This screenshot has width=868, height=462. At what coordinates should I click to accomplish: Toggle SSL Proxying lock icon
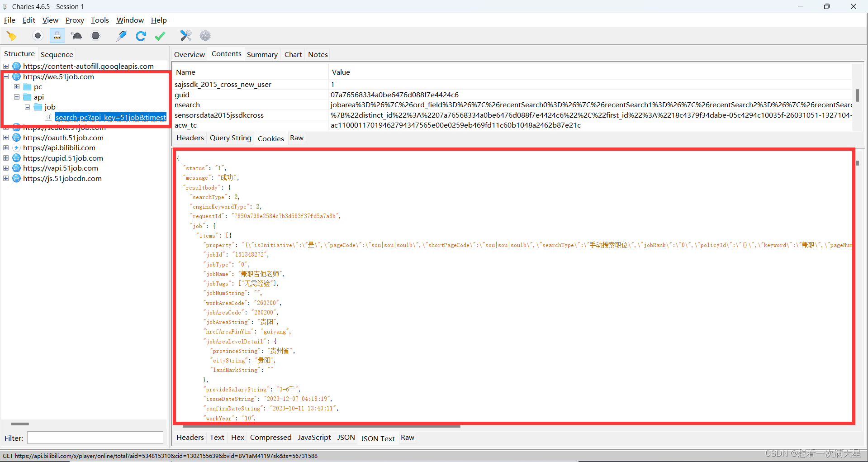57,36
